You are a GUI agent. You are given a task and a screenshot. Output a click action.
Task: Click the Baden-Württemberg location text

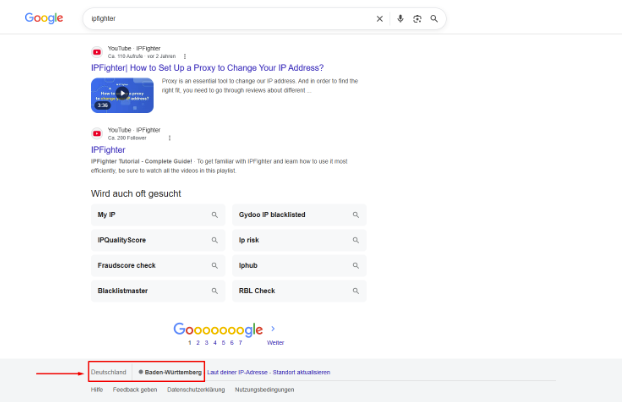[x=173, y=372]
